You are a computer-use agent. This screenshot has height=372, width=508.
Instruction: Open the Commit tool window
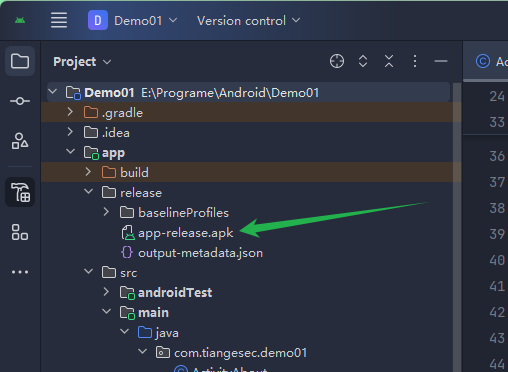(x=20, y=101)
